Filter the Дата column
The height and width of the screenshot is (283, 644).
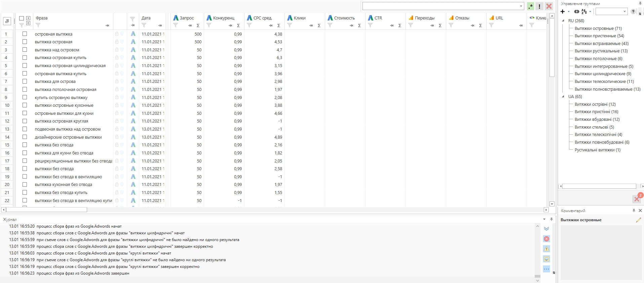[144, 25]
